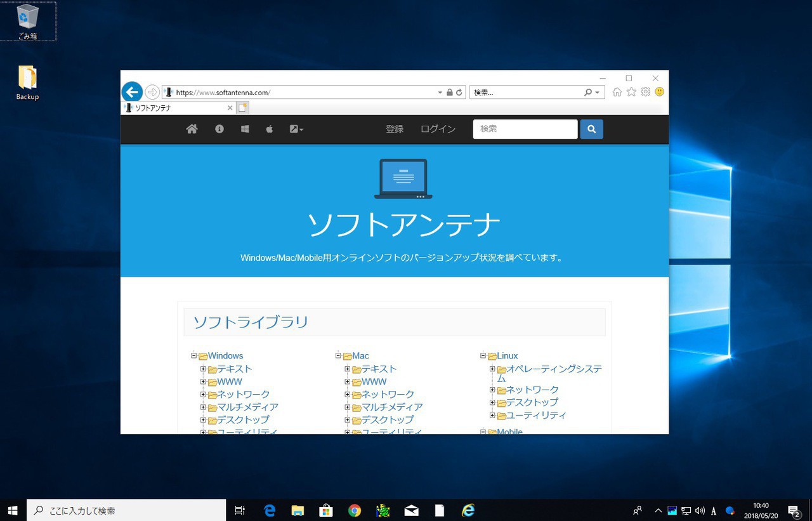Open the Favorites star in Internet Explorer
This screenshot has height=521, width=812.
(x=631, y=92)
